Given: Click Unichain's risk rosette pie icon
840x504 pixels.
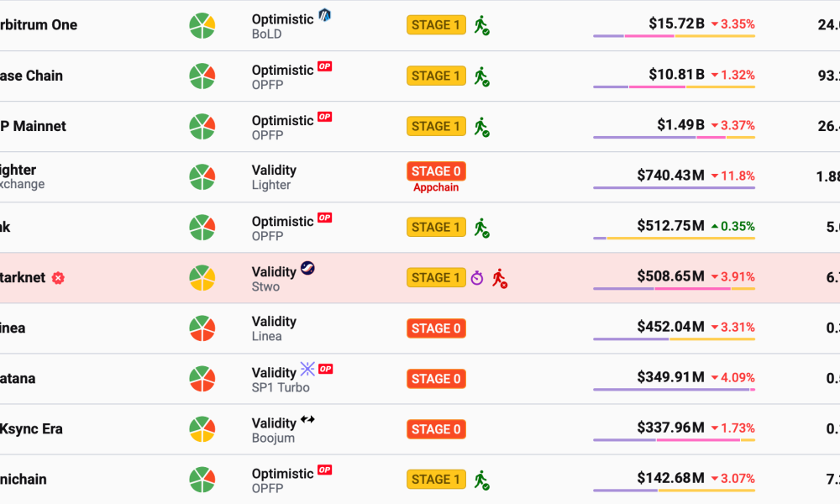Looking at the screenshot, I should (201, 479).
